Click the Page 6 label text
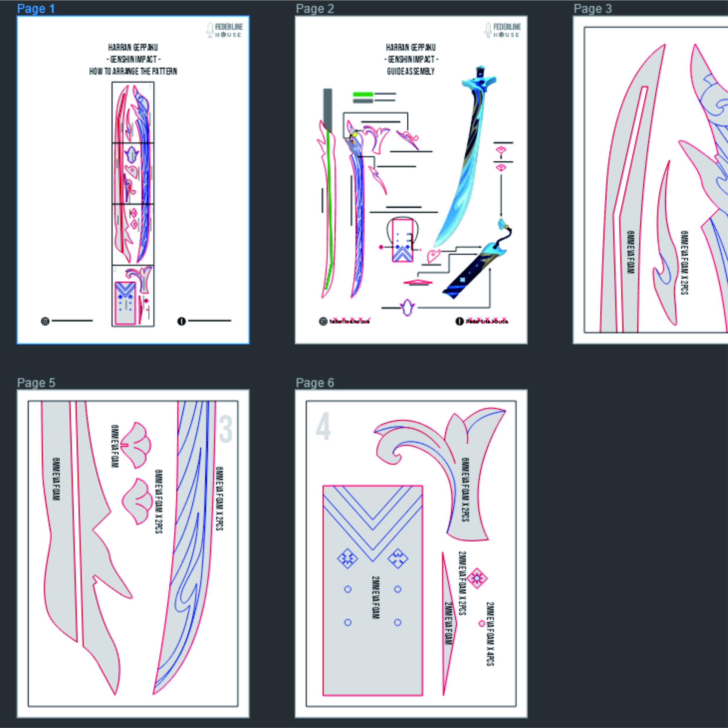Screen dimensions: 728x728 coord(315,383)
